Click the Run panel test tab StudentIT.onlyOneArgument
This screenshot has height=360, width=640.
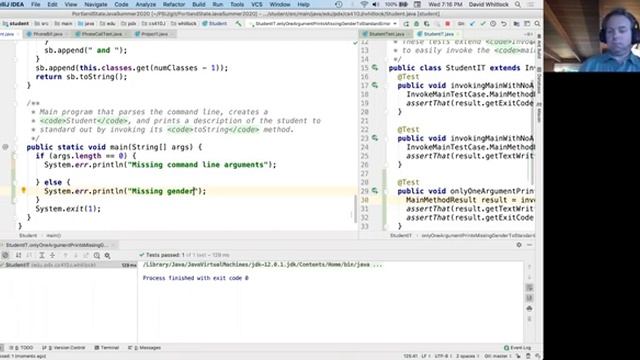click(56, 245)
